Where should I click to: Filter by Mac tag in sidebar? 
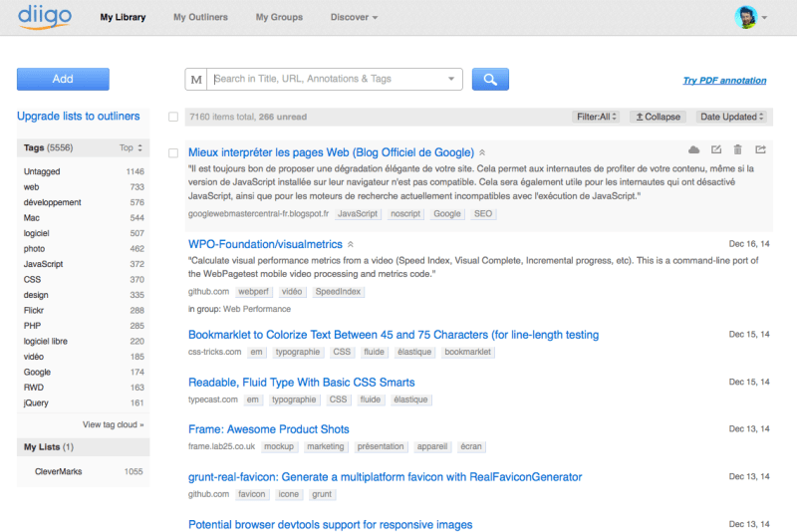pyautogui.click(x=32, y=218)
